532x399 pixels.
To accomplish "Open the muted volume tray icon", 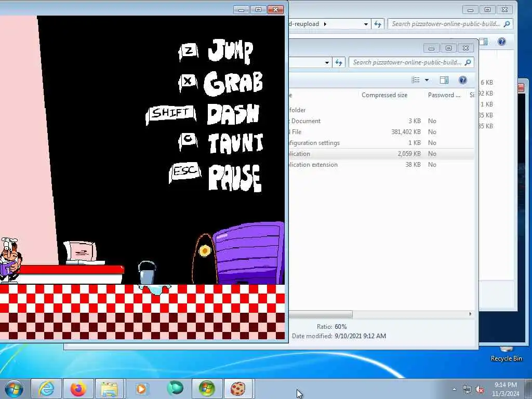I will pos(480,390).
